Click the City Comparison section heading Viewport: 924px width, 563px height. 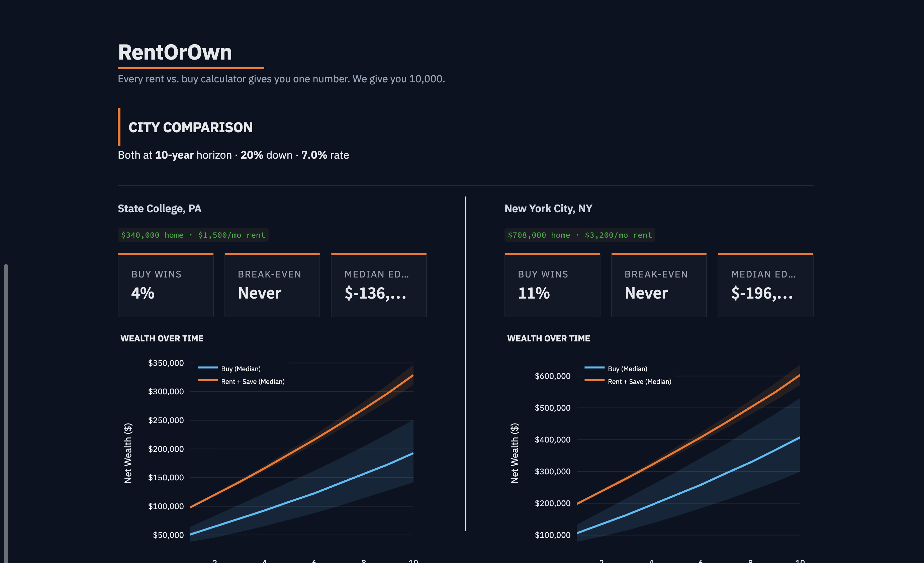190,128
